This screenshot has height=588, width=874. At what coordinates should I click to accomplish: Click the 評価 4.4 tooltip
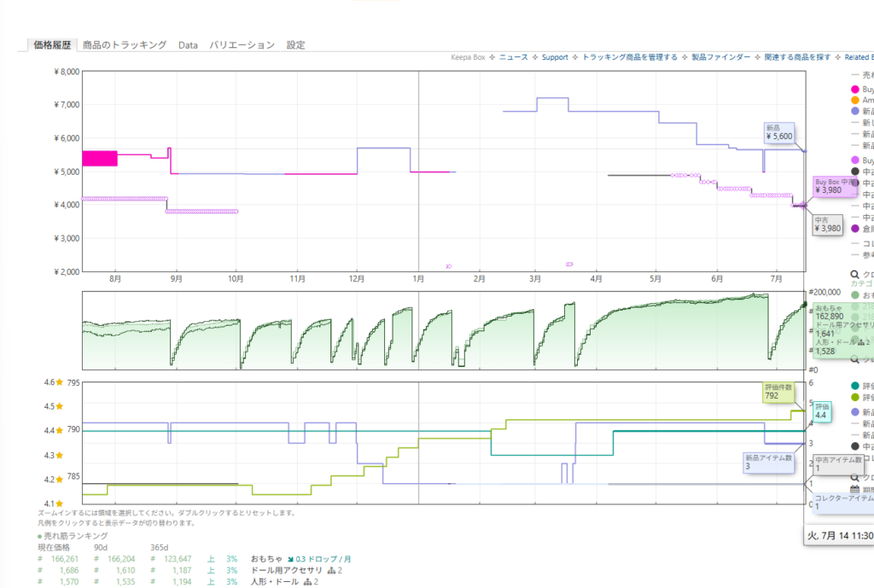pyautogui.click(x=822, y=410)
